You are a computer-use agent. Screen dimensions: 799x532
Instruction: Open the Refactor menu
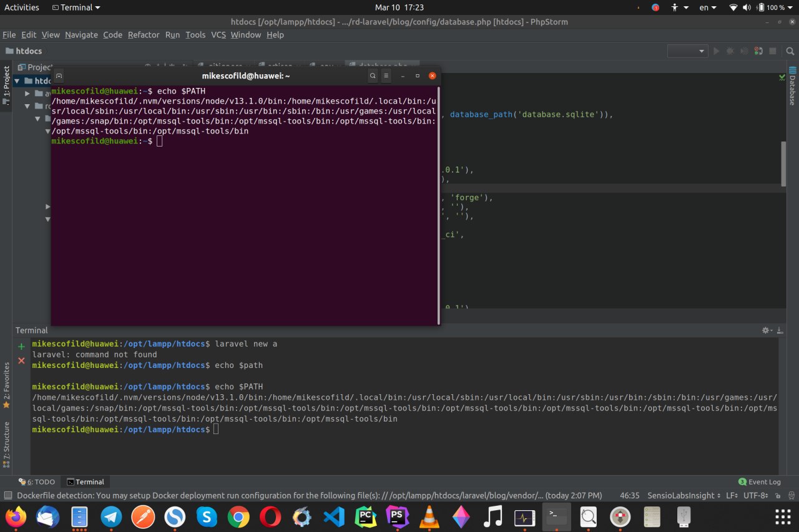point(144,35)
